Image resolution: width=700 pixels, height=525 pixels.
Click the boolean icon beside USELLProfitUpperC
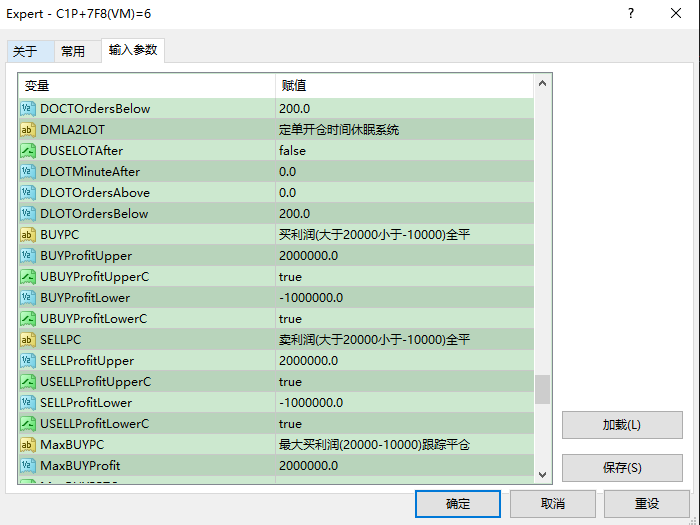pyautogui.click(x=28, y=381)
